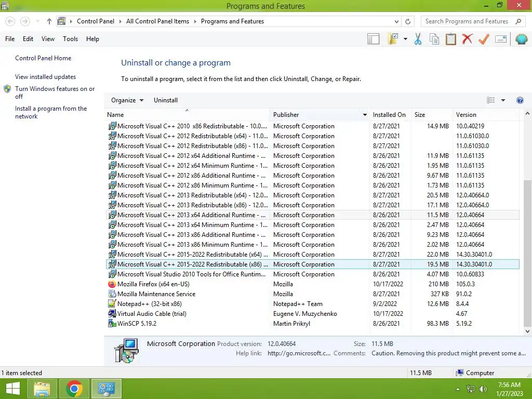Select Visual C++ 2015-2022 Redistributable (x64) row
The width and height of the screenshot is (532, 399).
tap(313, 255)
